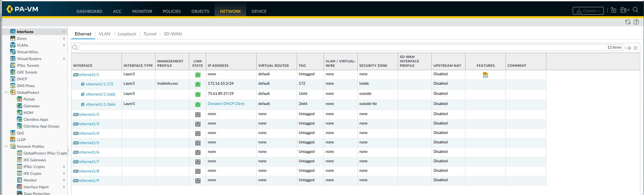Click the features icon on ethernet1/1 row
The image size is (644, 195).
tap(485, 75)
